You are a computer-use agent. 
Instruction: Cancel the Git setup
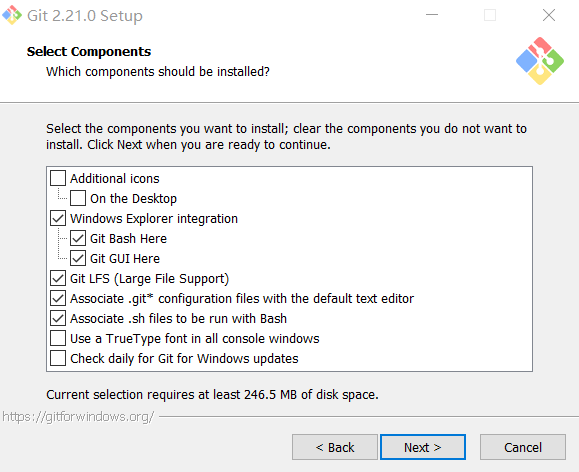tap(523, 447)
